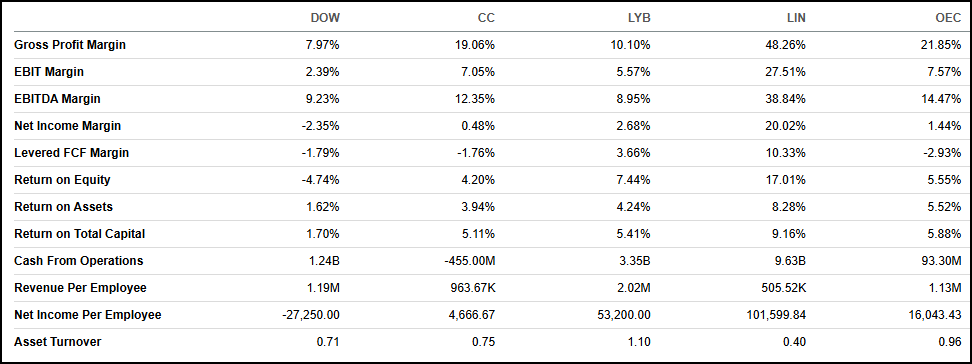Click the CC column header

pyautogui.click(x=487, y=18)
